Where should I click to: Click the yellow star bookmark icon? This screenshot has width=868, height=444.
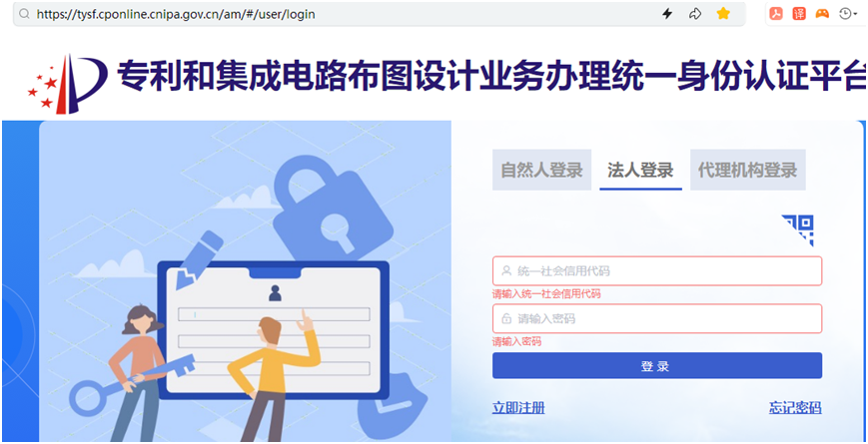[x=723, y=14]
